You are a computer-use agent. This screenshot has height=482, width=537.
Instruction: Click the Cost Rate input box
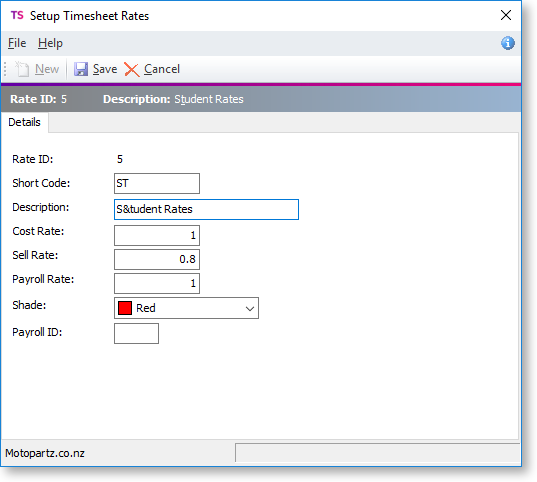coord(157,235)
